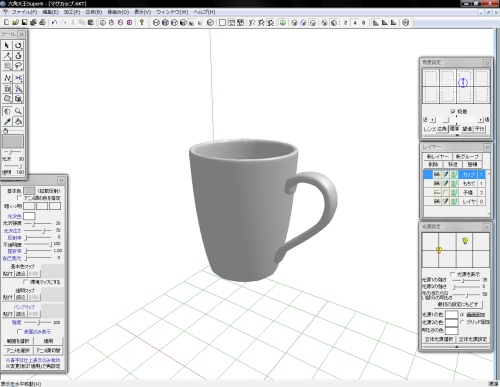Click the 基本色 color swatch
Image resolution: width=500 pixels, height=387 pixels.
point(29,191)
